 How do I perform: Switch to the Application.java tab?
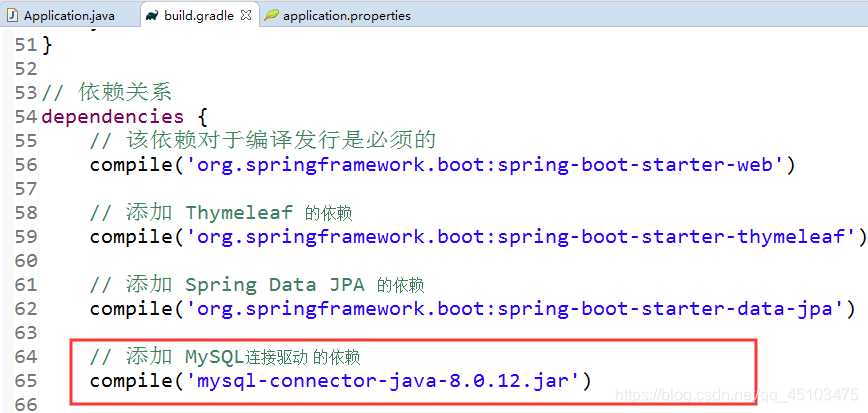(69, 16)
